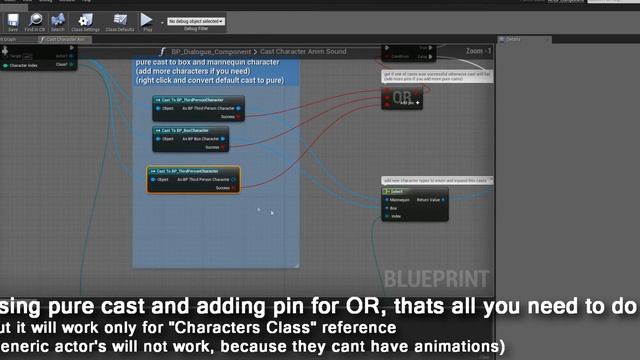Open Class Defaults from the toolbar
640x360 pixels.
coord(120,22)
